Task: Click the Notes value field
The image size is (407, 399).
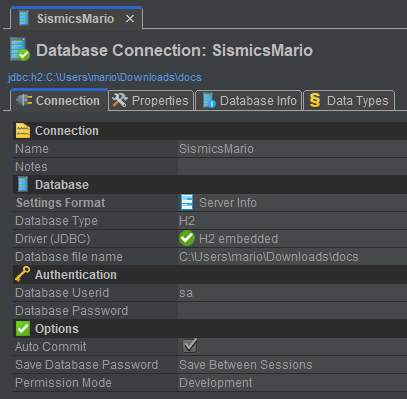Action: [x=292, y=167]
